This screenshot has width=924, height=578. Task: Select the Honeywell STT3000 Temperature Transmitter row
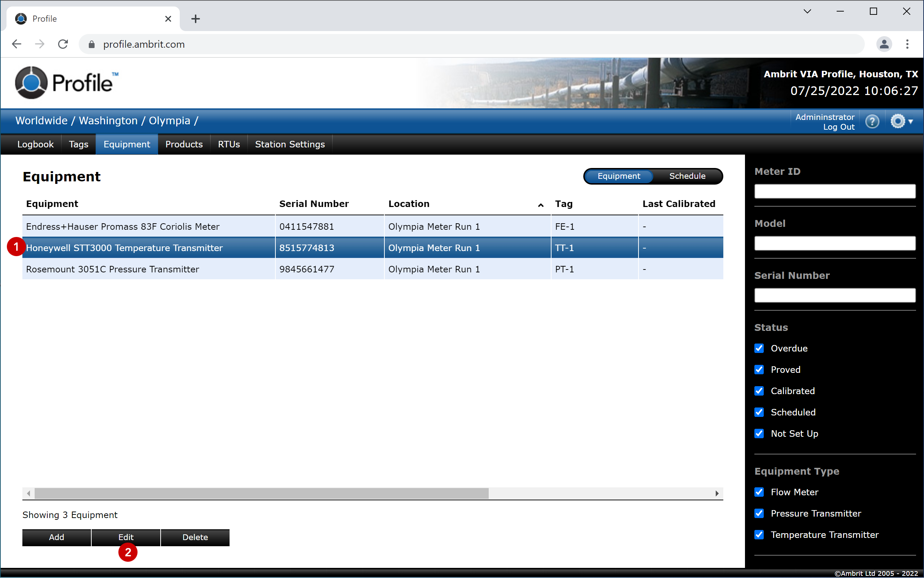372,248
